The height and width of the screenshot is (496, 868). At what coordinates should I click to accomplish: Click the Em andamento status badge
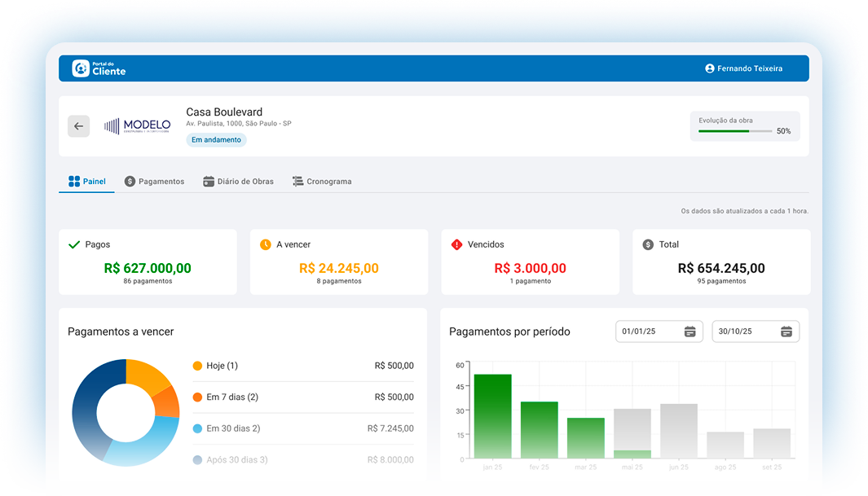(216, 140)
